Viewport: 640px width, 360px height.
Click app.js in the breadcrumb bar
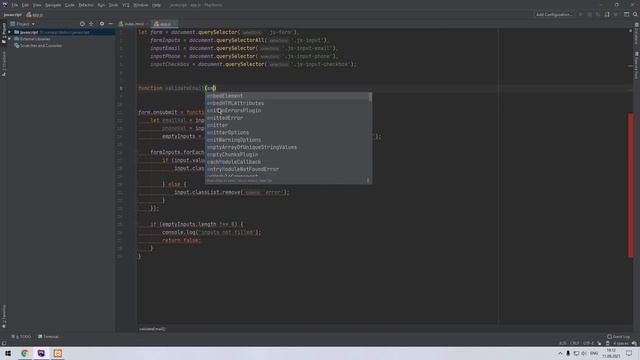tap(35, 15)
